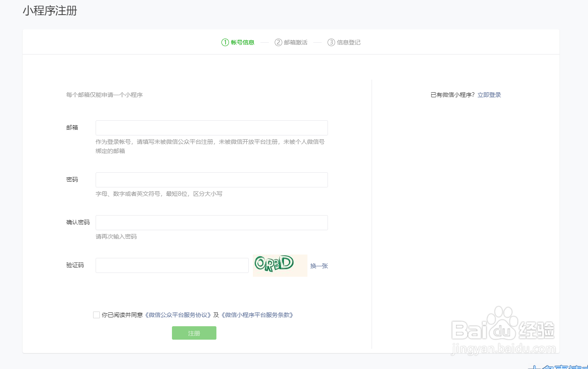Click the 作为登录帐号 email hint text
The image size is (588, 369).
(210, 146)
